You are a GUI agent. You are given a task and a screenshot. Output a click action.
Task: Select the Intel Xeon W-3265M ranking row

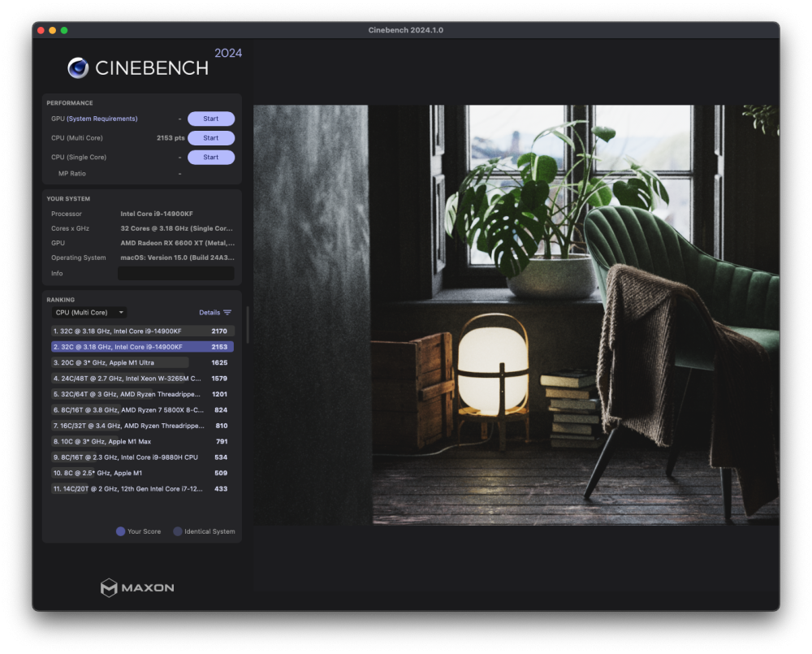coord(142,379)
